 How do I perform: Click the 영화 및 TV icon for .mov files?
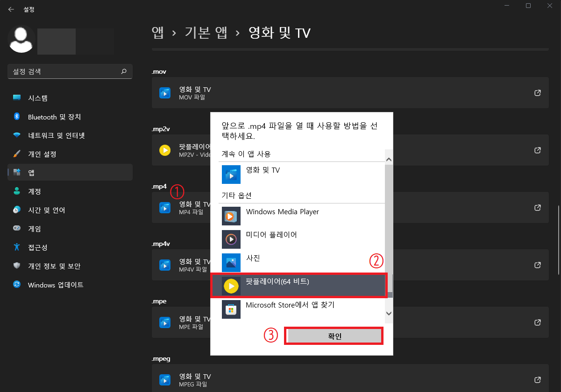[165, 92]
